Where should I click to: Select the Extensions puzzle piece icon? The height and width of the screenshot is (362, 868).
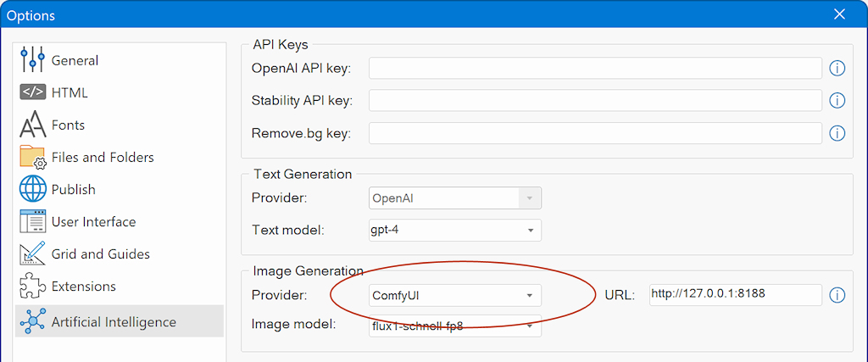coord(32,287)
